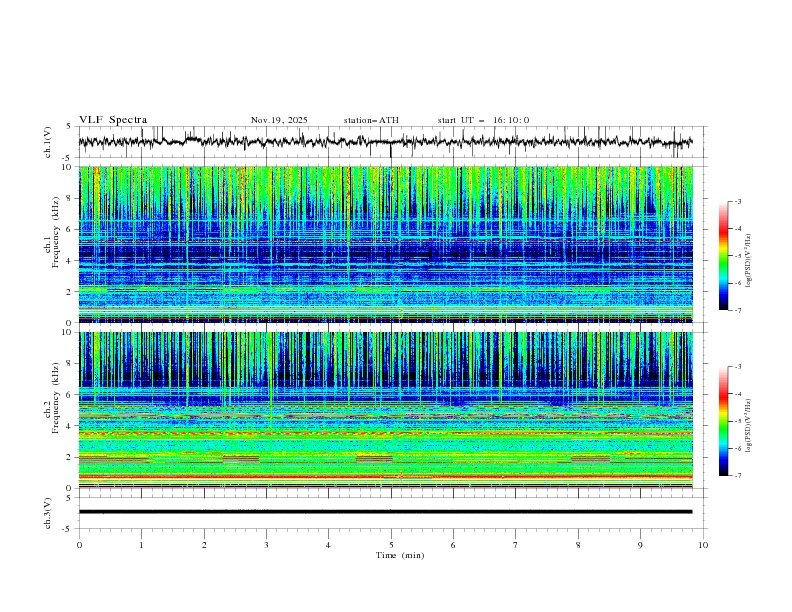Click the "station=ATH" label
The width and height of the screenshot is (792, 612).
pyautogui.click(x=371, y=120)
